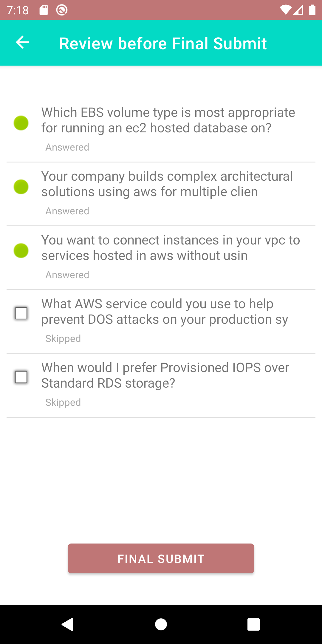Check the box for Provisioned IOPS question

[x=21, y=377]
